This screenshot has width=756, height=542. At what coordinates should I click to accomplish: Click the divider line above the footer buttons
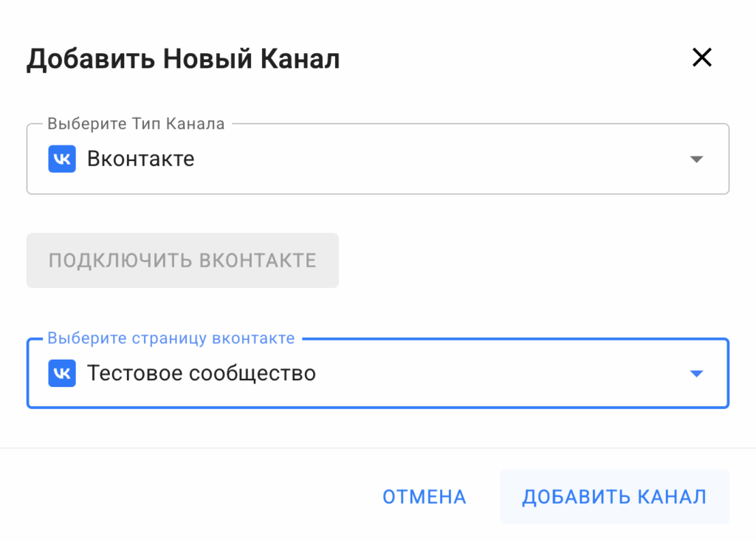[378, 448]
